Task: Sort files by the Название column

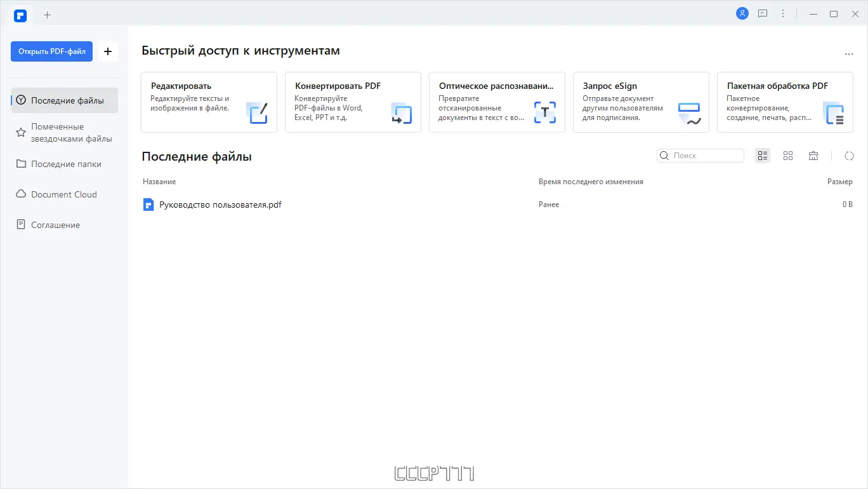Action: click(159, 182)
